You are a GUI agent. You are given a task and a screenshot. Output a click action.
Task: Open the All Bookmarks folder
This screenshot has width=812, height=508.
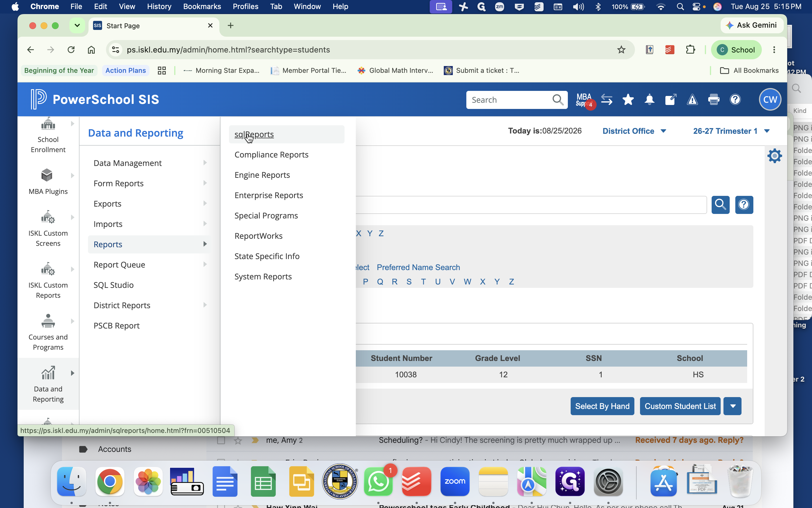point(749,70)
